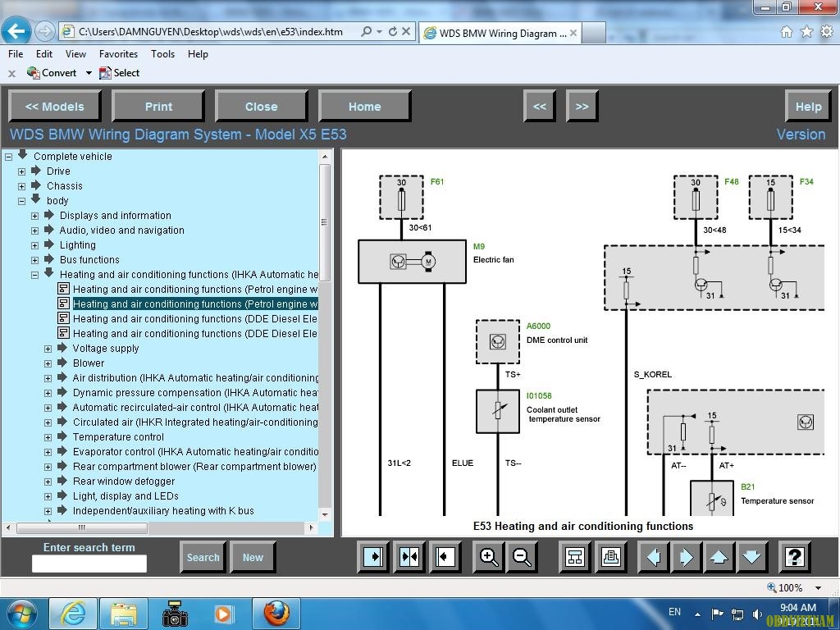Click the browser address bar
Screen dimensions: 840x630
209,32
